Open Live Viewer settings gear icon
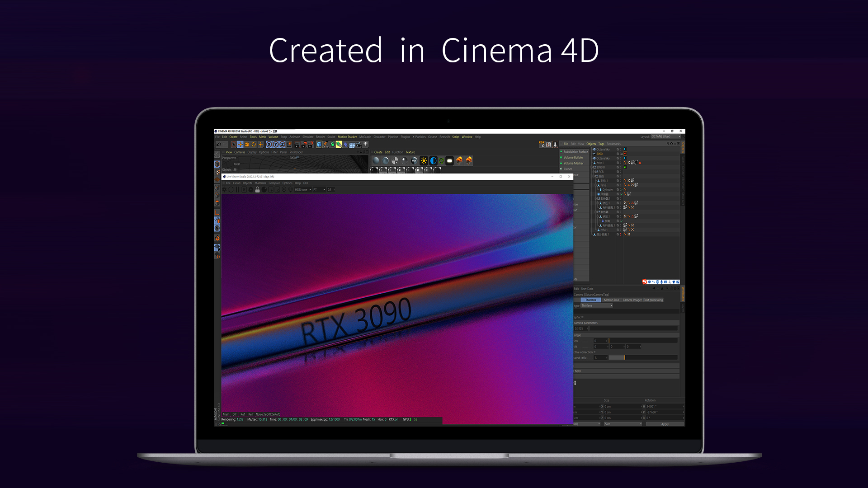 coord(251,190)
